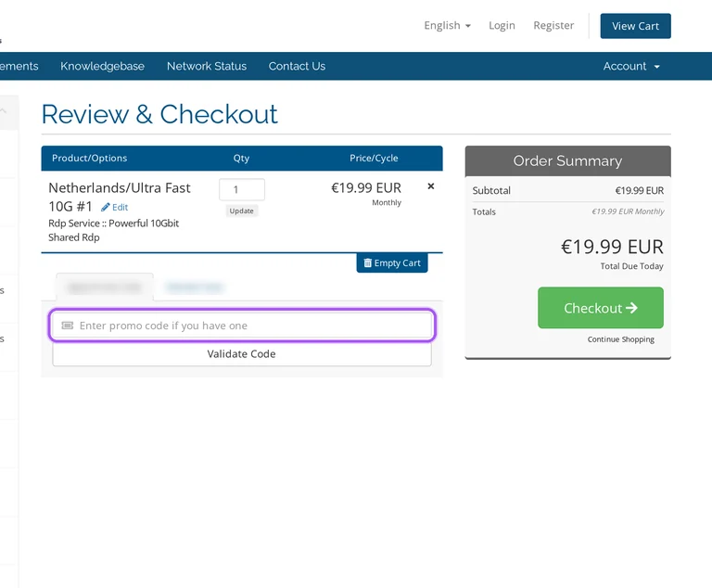Click the Empty Cart button
This screenshot has width=712, height=588.
(x=392, y=263)
